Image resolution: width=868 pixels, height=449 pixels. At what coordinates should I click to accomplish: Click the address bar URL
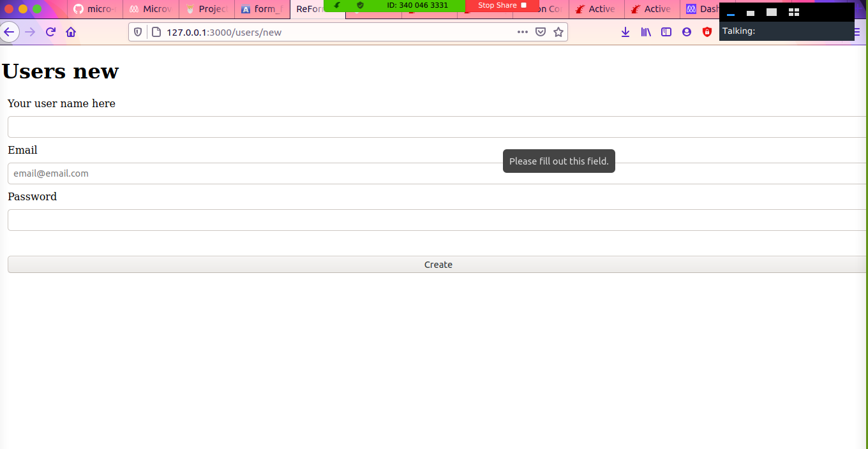(x=224, y=32)
